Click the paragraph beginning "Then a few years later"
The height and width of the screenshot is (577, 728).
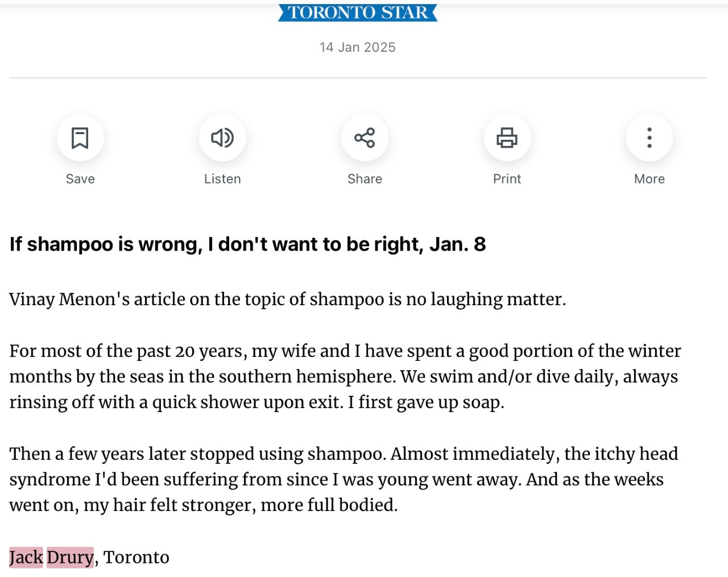click(x=344, y=479)
